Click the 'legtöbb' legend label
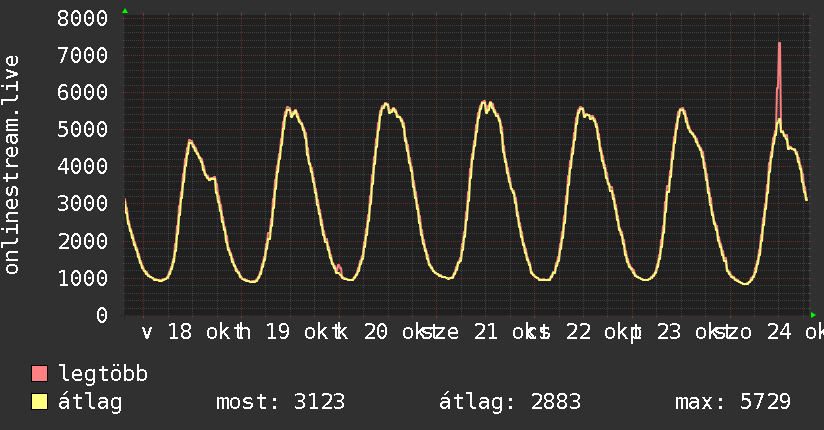Screen dimensions: 824x430 (x=103, y=374)
